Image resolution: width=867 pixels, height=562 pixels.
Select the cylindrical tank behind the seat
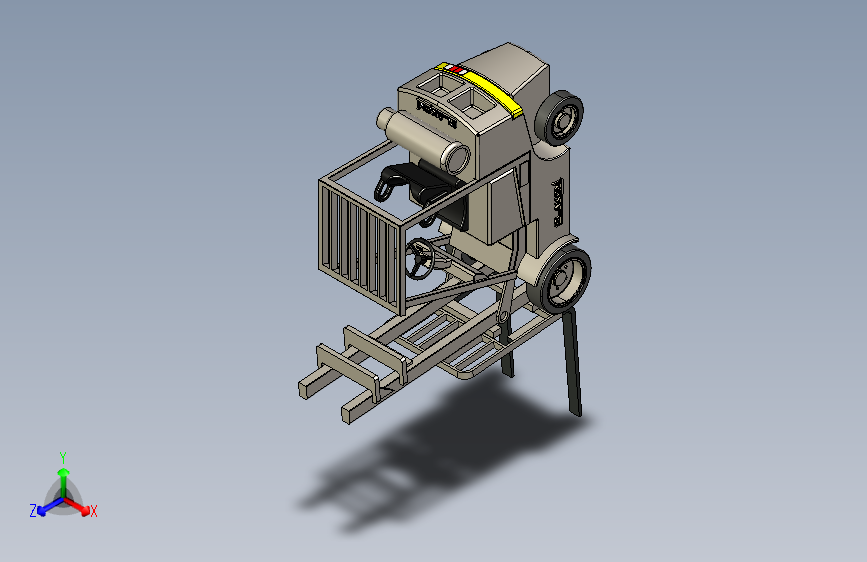(424, 140)
